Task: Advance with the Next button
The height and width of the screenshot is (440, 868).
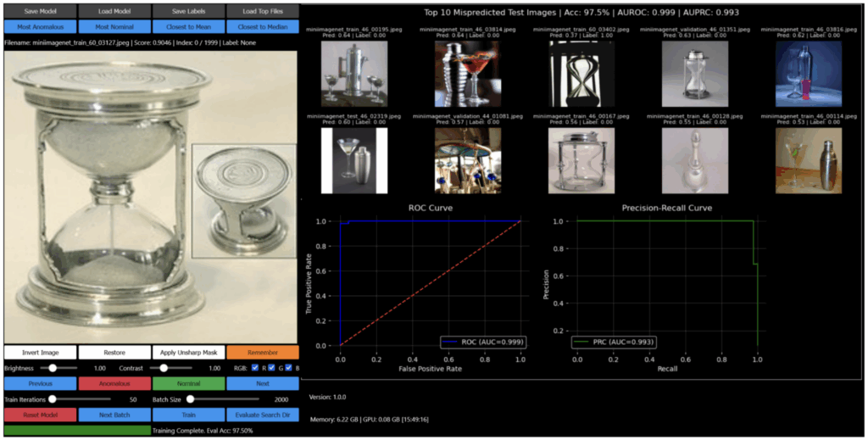Action: (263, 383)
